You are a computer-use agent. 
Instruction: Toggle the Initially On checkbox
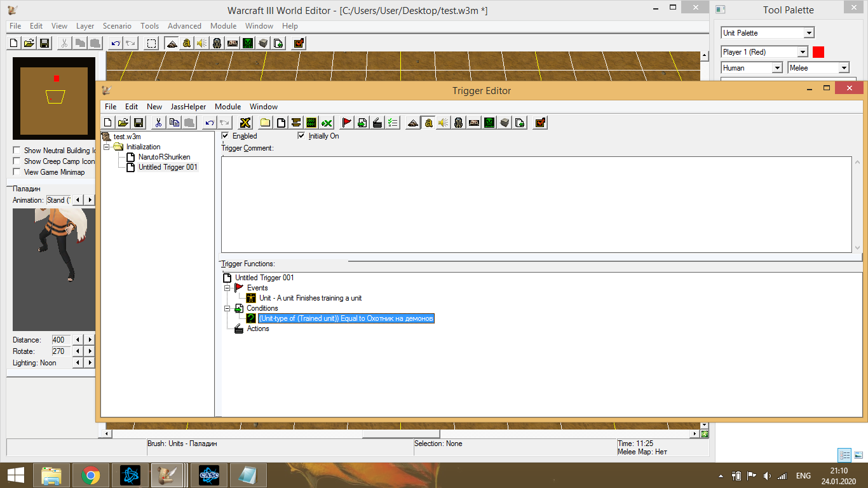(x=301, y=136)
